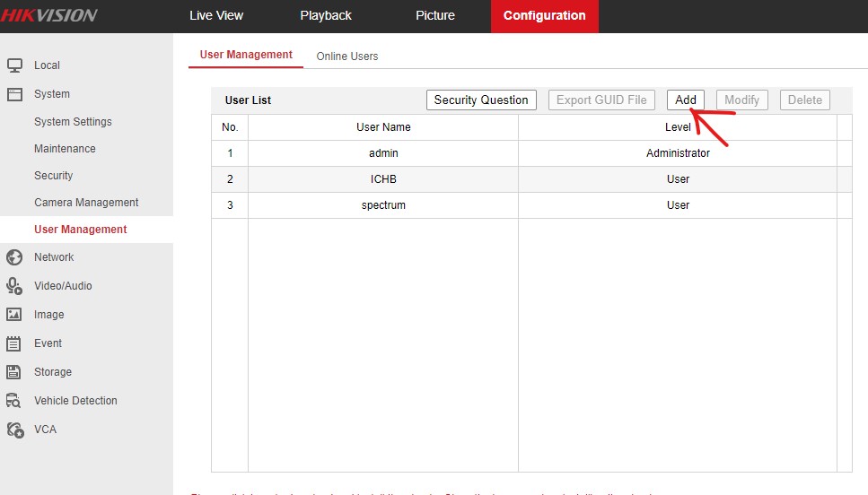Click the Image picture icon
This screenshot has height=495, width=868.
(x=14, y=315)
